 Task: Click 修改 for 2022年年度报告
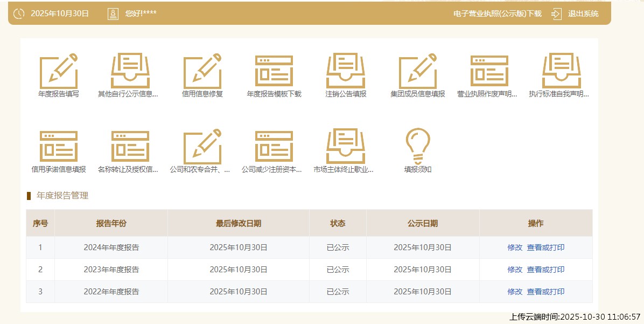point(515,292)
